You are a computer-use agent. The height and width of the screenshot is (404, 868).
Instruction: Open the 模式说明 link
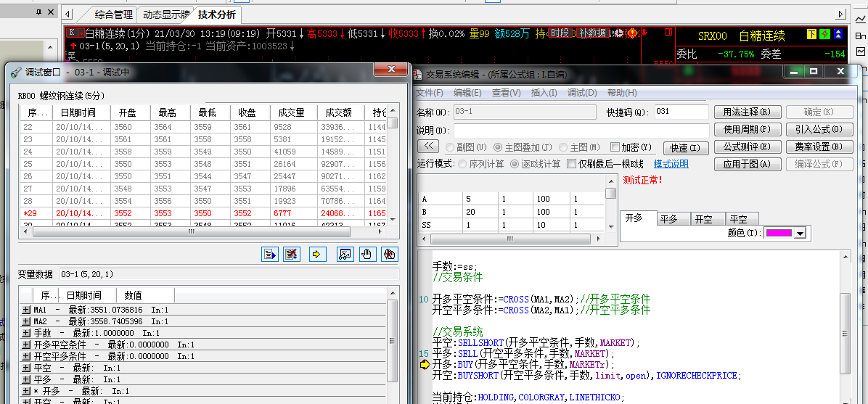point(671,164)
